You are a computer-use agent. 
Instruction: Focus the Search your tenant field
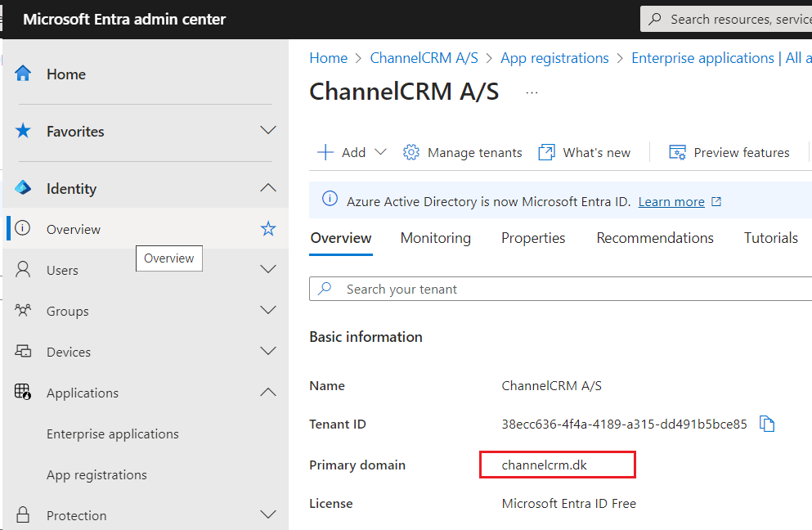click(560, 289)
